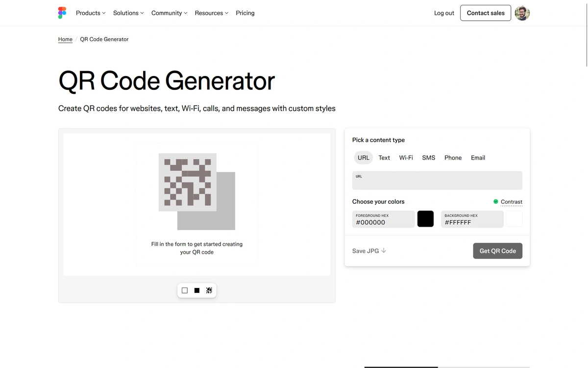Open the white background color swatch
Image resolution: width=588 pixels, height=368 pixels.
tap(514, 219)
